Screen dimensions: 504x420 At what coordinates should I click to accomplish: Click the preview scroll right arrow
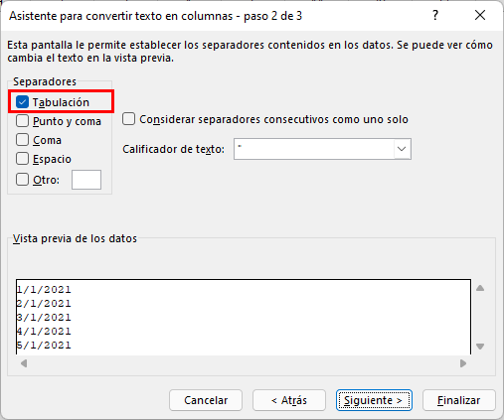coord(463,363)
